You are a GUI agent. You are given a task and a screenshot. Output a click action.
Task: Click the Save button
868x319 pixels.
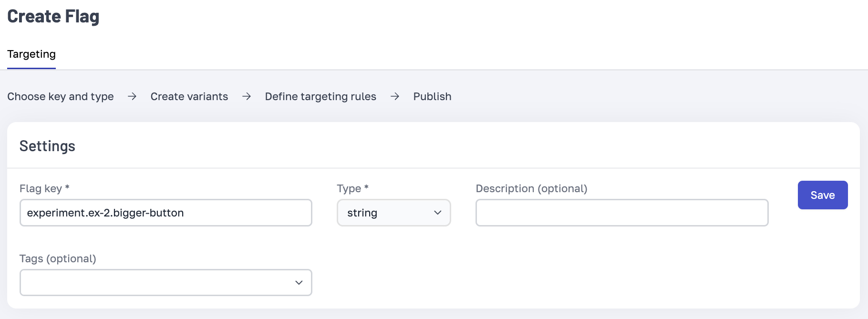(x=822, y=195)
